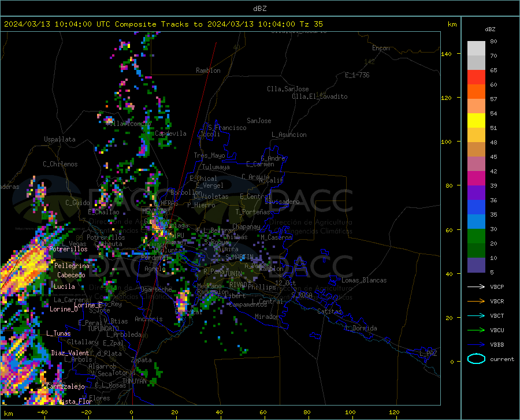Click the 'Diaz_Valent' map label
The image size is (520, 420).
(70, 353)
